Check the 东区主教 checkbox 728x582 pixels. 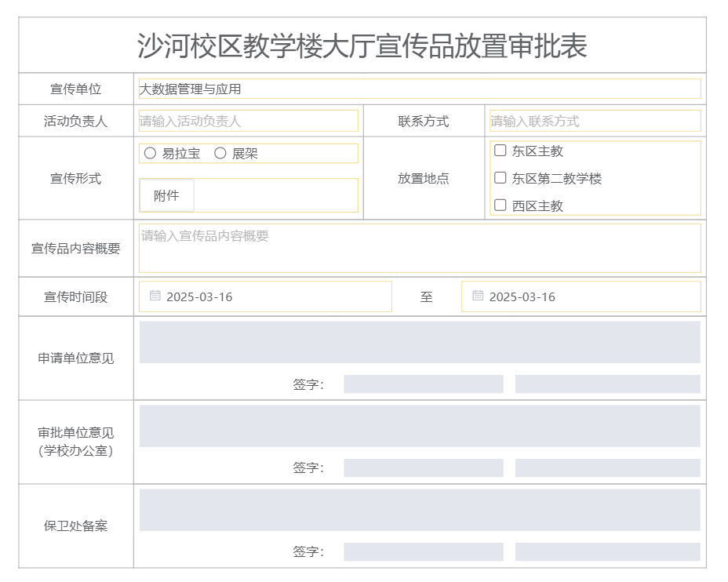(500, 151)
